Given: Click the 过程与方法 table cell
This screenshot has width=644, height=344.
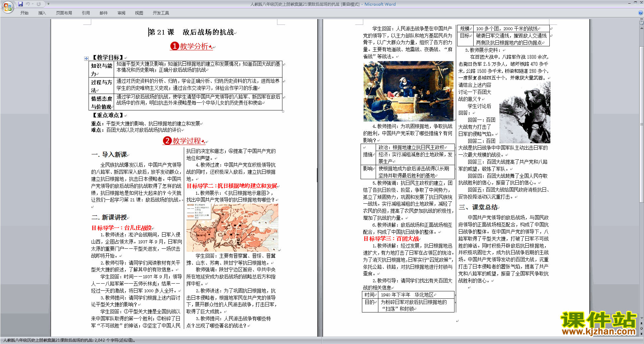Looking at the screenshot, I should point(101,86).
